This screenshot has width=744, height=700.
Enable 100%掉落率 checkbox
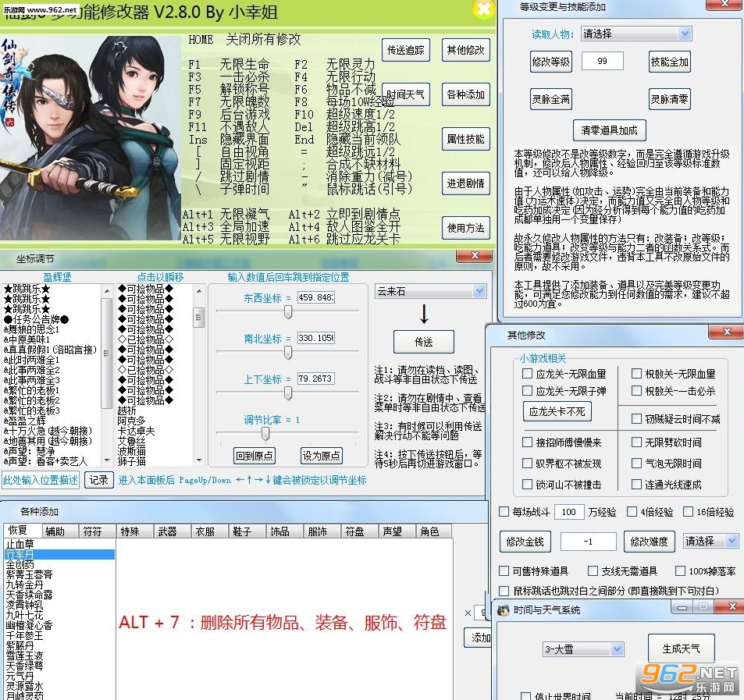click(x=681, y=571)
